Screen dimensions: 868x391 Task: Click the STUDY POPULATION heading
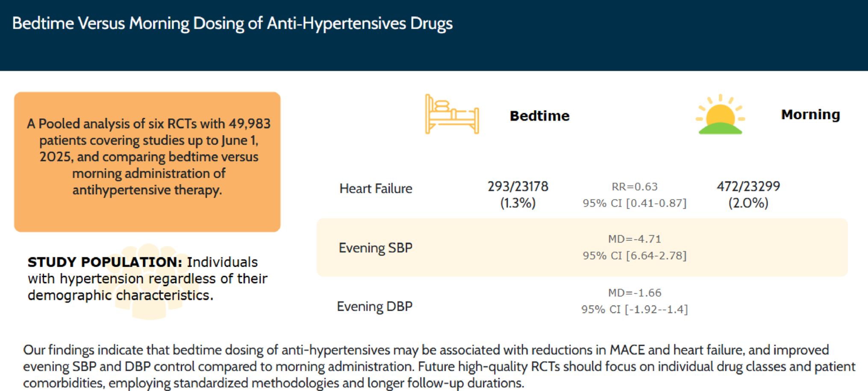(105, 262)
